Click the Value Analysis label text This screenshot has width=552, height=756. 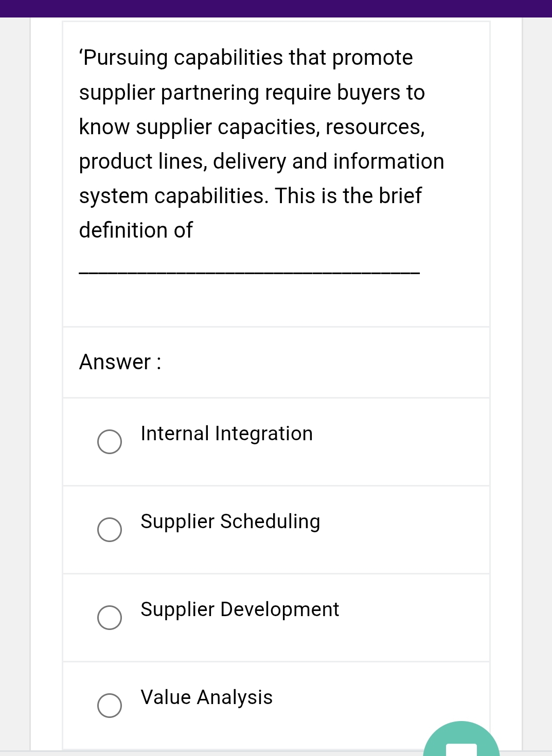206,698
